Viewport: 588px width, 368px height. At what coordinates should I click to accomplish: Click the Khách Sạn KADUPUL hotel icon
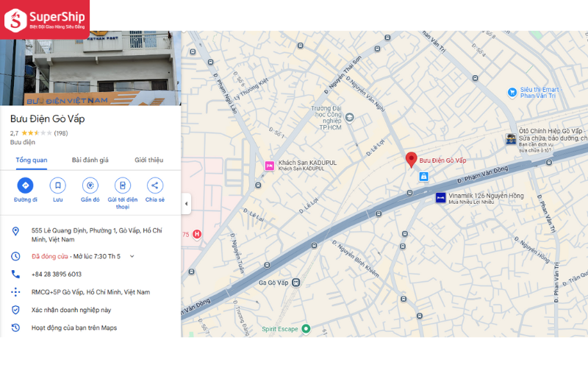point(269,166)
